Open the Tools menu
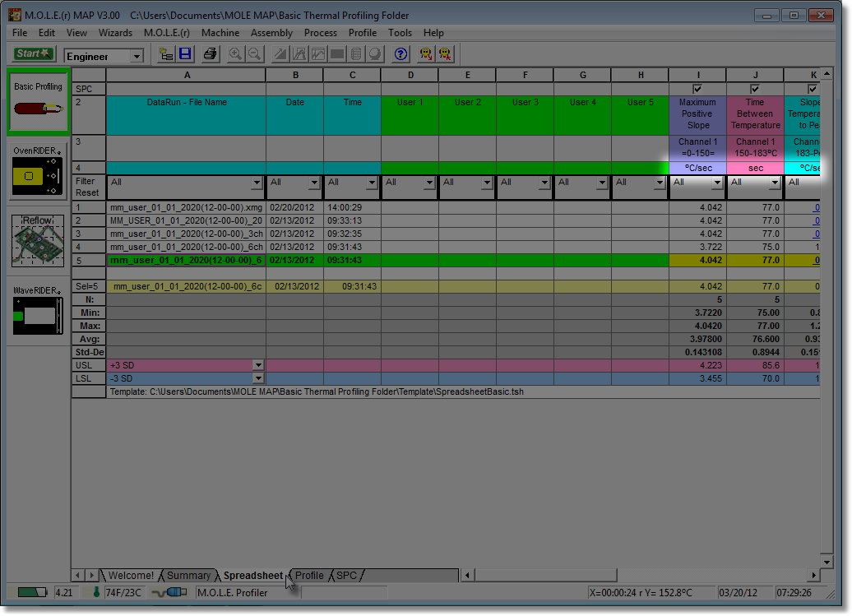The width and height of the screenshot is (852, 616). 400,33
